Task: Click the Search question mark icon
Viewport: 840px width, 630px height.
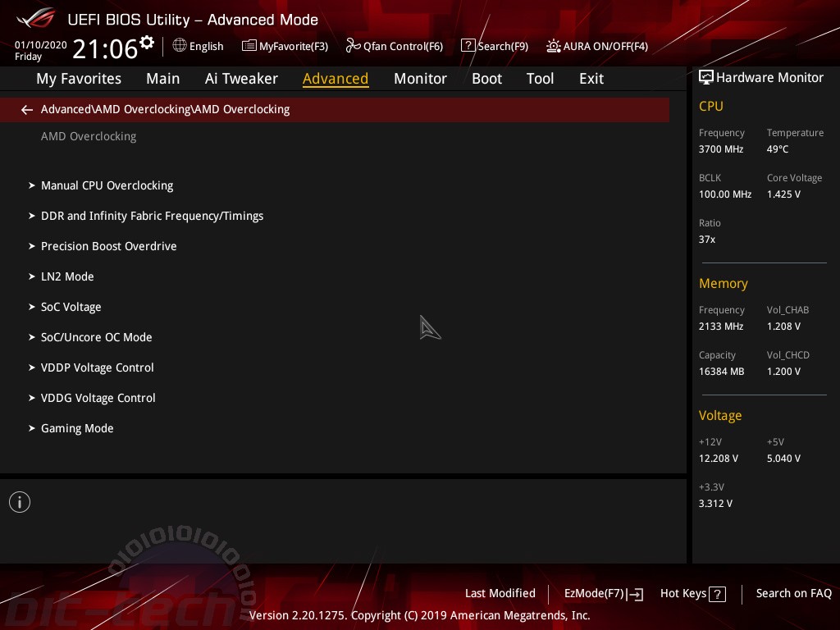Action: point(468,46)
